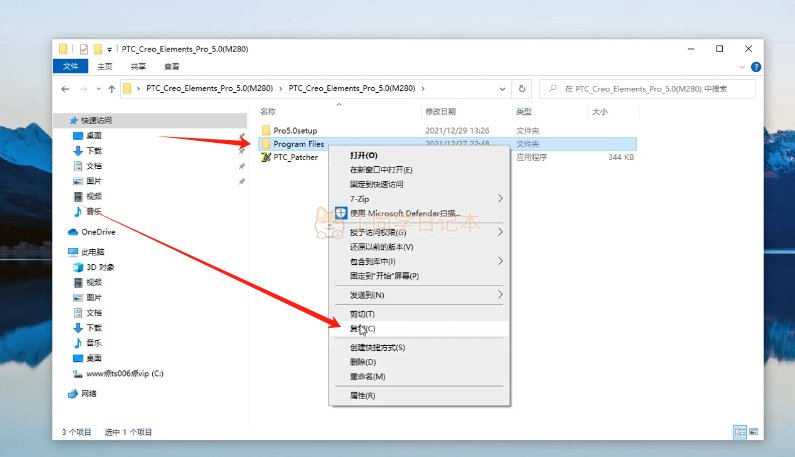This screenshot has height=457, width=795.
Task: Scan with Microsoft Defender menu entry
Action: pos(405,214)
